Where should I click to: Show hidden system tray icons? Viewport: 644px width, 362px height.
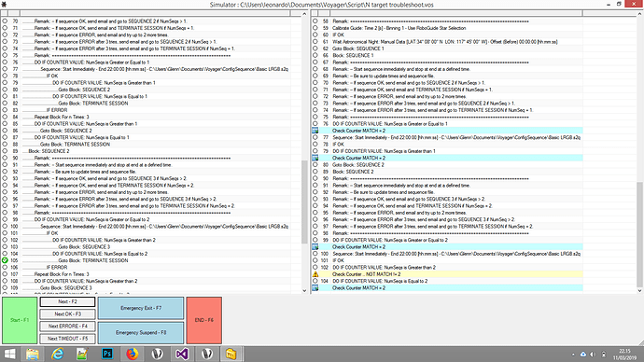point(573,355)
